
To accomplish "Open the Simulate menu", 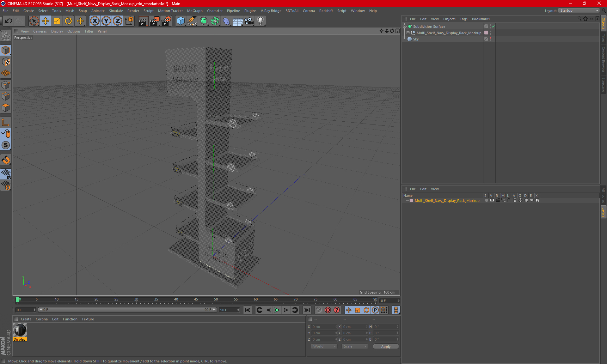I will [116, 11].
